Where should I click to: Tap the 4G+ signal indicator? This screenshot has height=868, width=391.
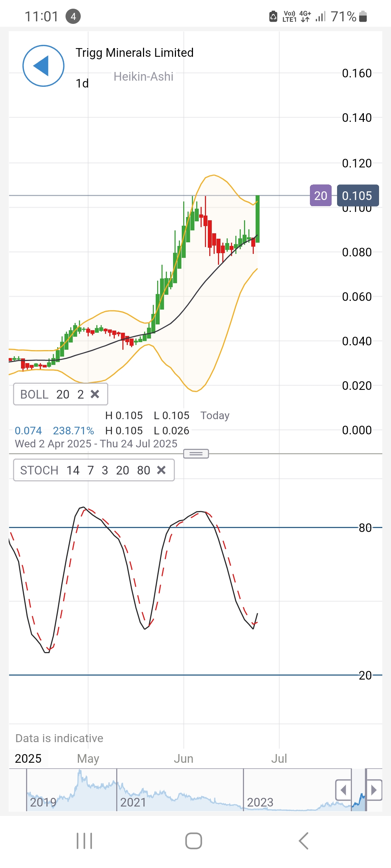click(305, 16)
